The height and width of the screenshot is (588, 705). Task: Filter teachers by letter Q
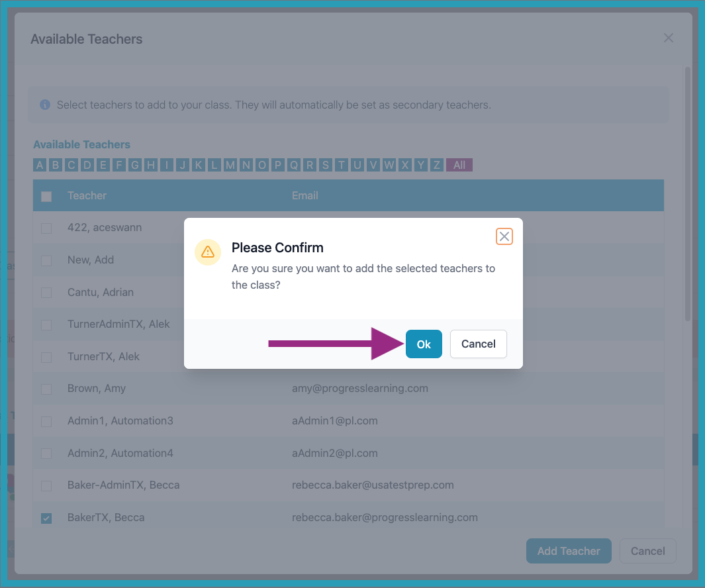pyautogui.click(x=294, y=165)
